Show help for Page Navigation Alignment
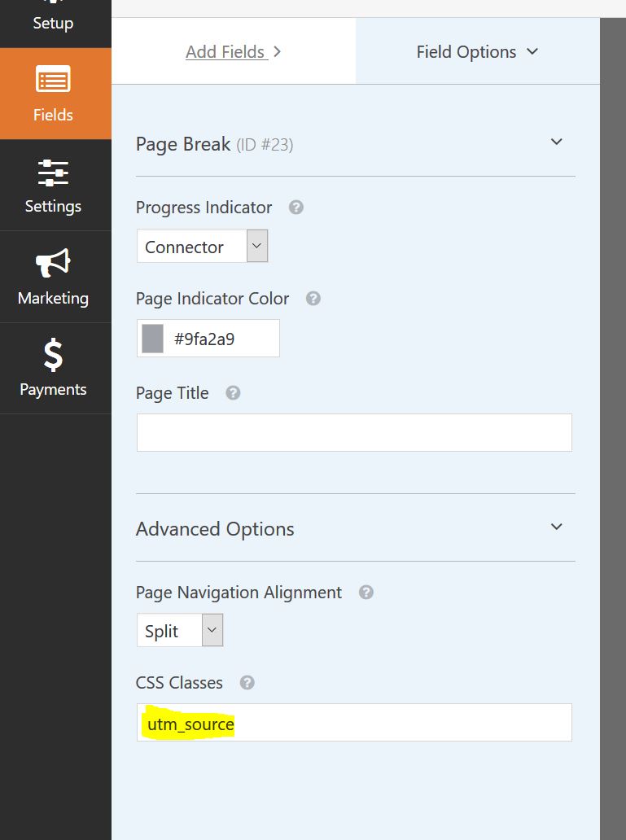The image size is (626, 840). click(366, 592)
